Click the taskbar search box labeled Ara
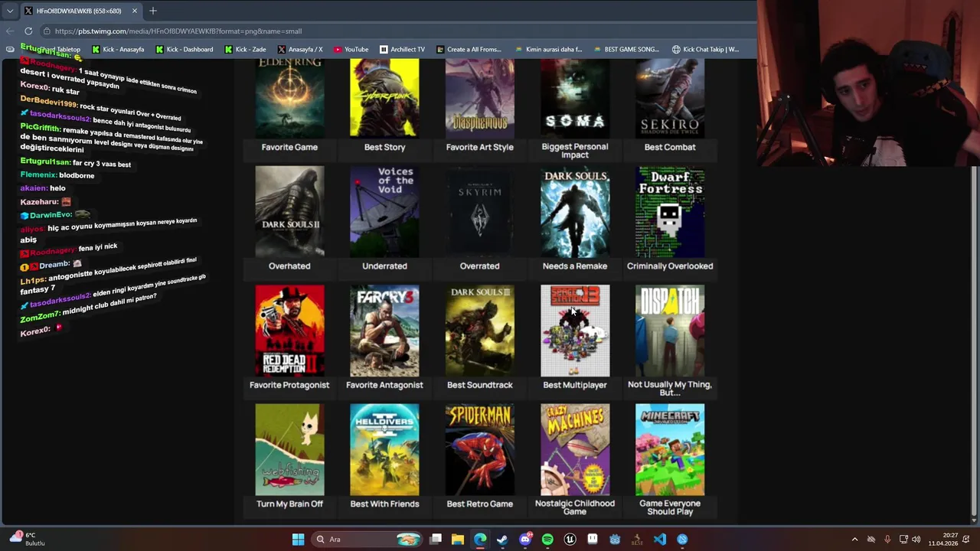 [367, 540]
